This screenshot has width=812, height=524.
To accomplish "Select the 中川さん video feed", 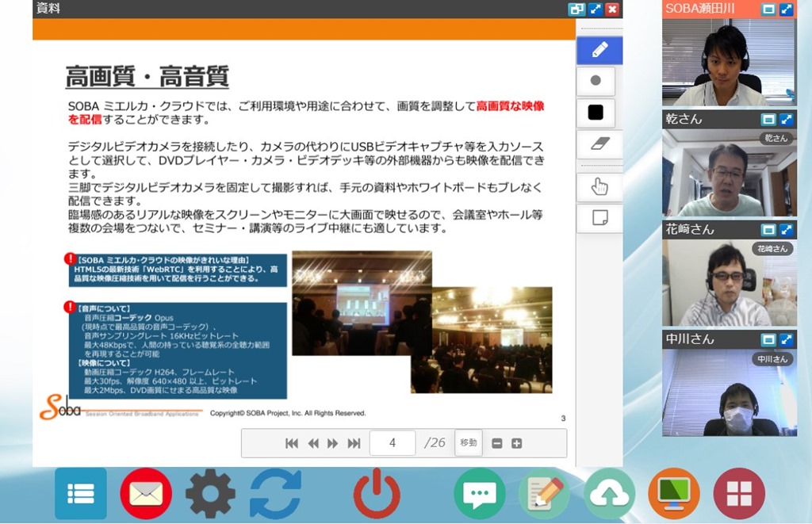I will pos(730,392).
